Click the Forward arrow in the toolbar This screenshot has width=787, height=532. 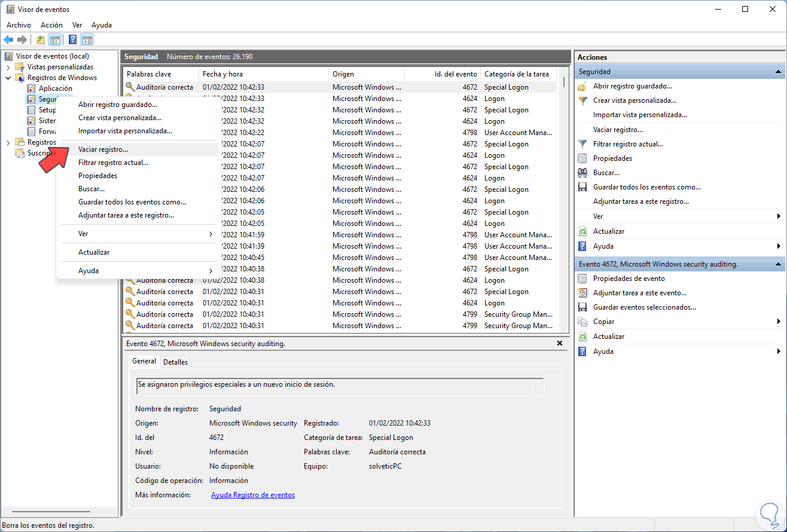pos(22,40)
